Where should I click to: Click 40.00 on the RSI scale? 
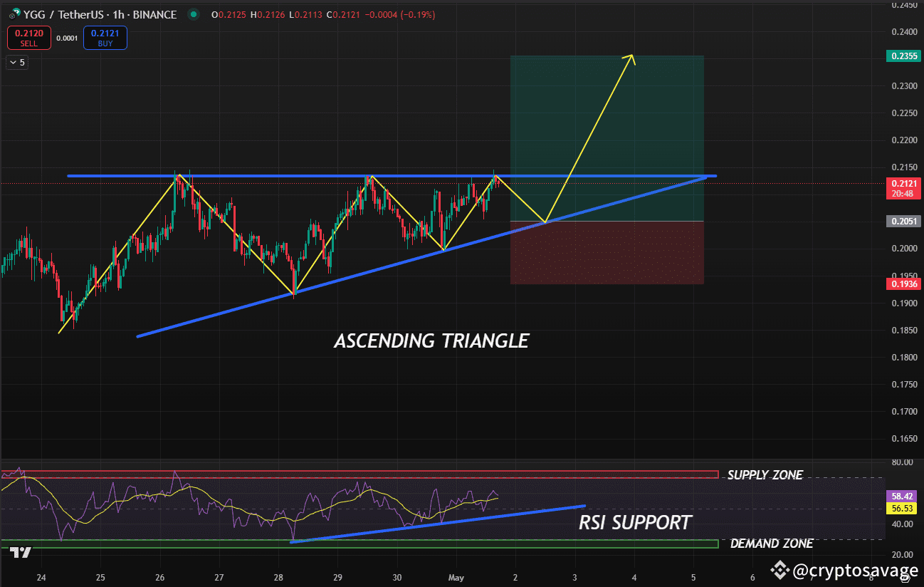pyautogui.click(x=902, y=524)
